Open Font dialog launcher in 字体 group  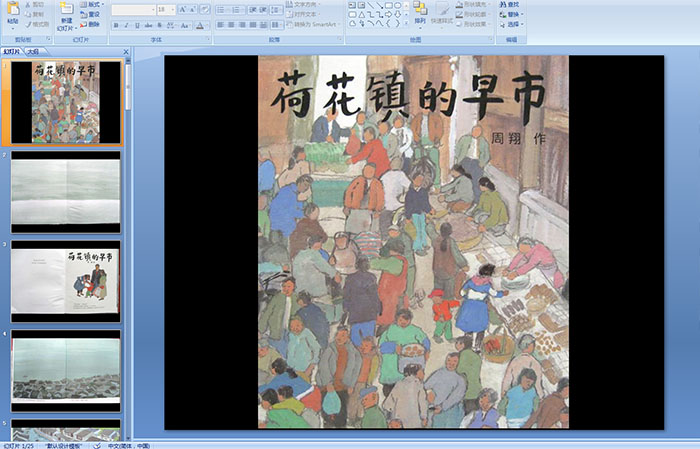point(208,39)
